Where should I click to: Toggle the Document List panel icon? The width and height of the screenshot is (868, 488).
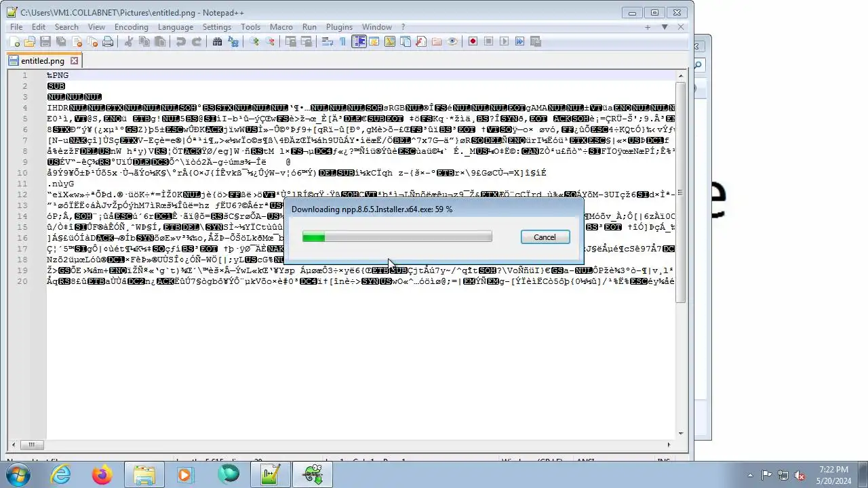pos(406,41)
